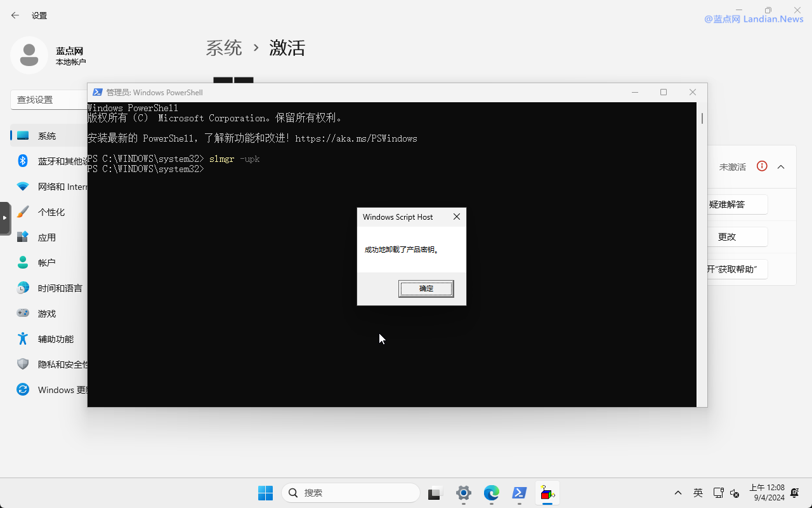812x508 pixels.
Task: Switch to PowerShell via taskbar icon
Action: click(x=520, y=493)
